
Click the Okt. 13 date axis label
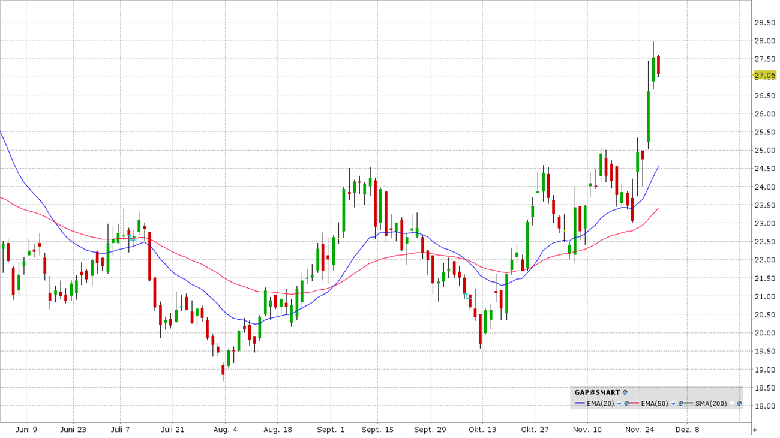tap(483, 430)
